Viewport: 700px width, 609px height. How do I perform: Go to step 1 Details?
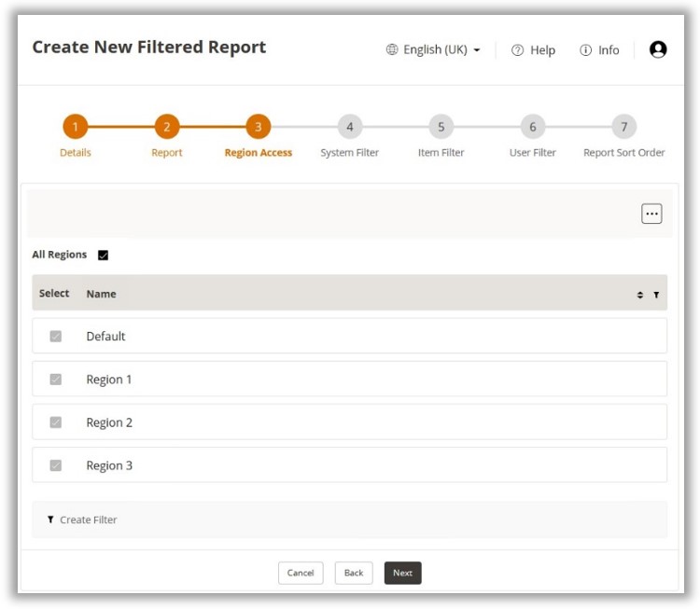click(x=75, y=127)
